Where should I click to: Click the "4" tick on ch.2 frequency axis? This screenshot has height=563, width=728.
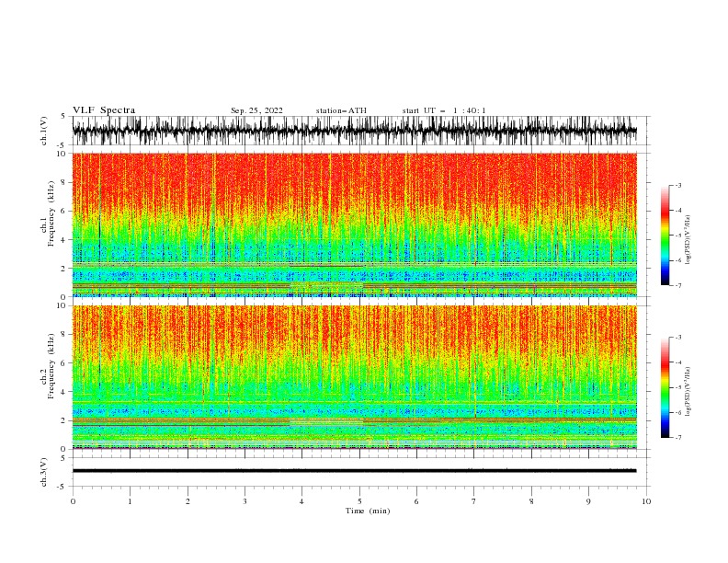(x=64, y=392)
